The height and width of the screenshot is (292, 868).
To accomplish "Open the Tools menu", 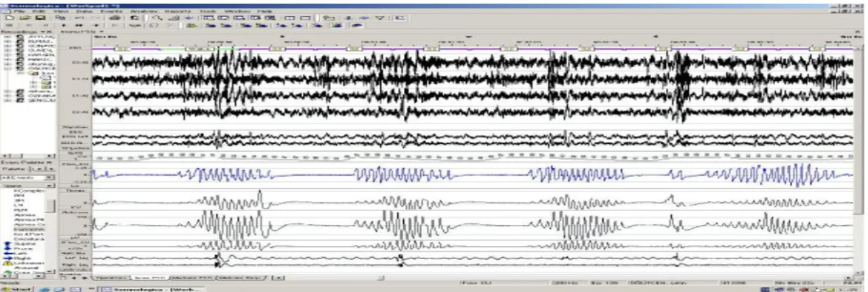I will click(x=209, y=11).
